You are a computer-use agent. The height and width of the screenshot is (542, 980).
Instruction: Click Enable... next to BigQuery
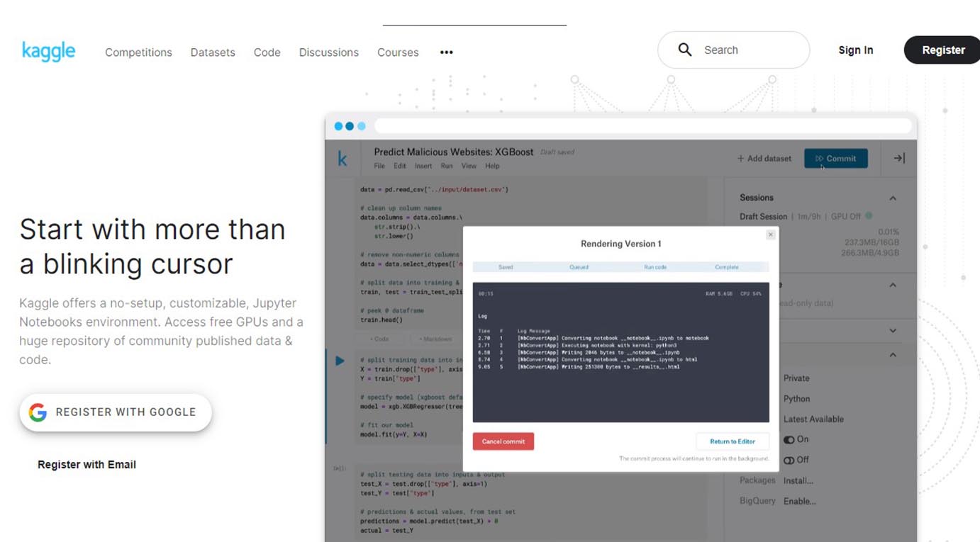coord(800,502)
